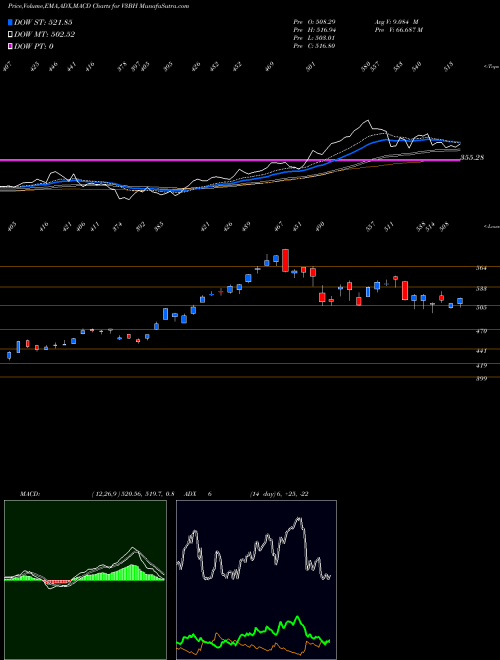Click the 'Pre O: 508.29' value

tap(314, 21)
